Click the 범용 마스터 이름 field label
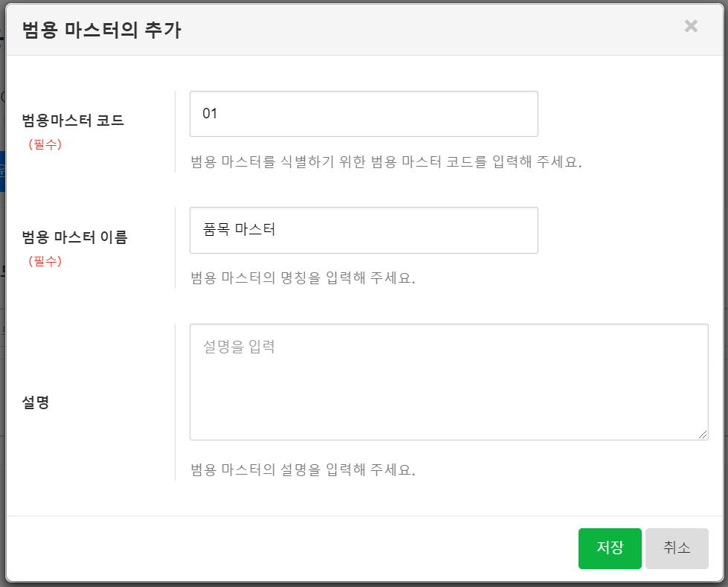Image resolution: width=728 pixels, height=587 pixels. [x=74, y=237]
